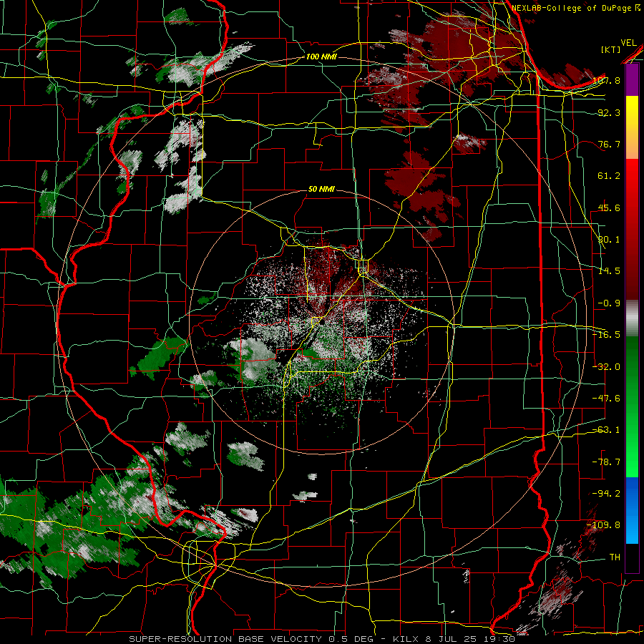The image size is (644, 644).
Task: Select the 76.7 scale value
Action: pos(609,144)
